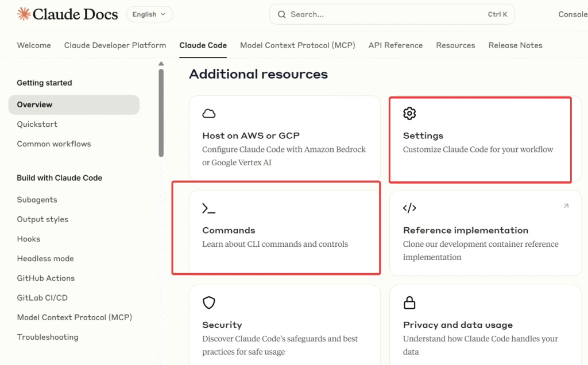
Task: Click the magnifying glass search icon
Action: [282, 14]
